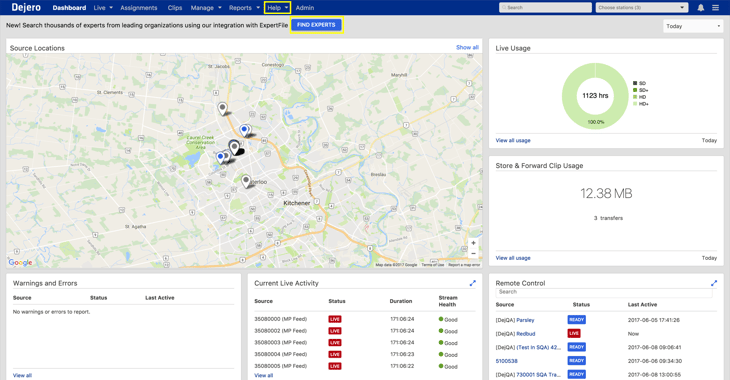Click View all under Warnings and Errors
Viewport: 730px width, 380px height.
pyautogui.click(x=22, y=375)
